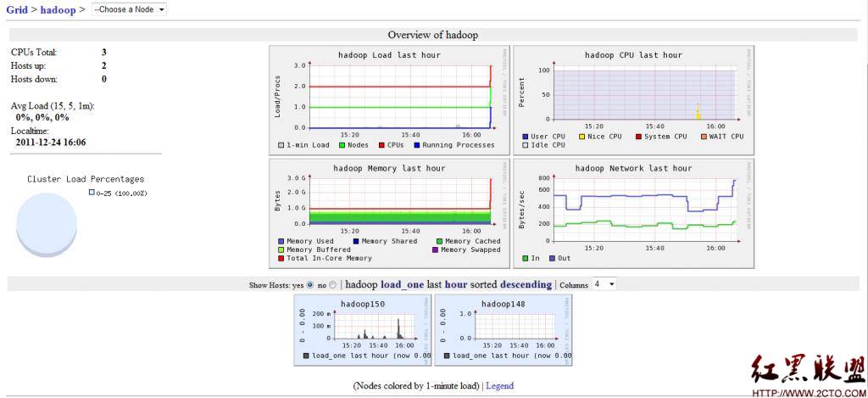Click the Idle CPU legend swatch

(526, 145)
